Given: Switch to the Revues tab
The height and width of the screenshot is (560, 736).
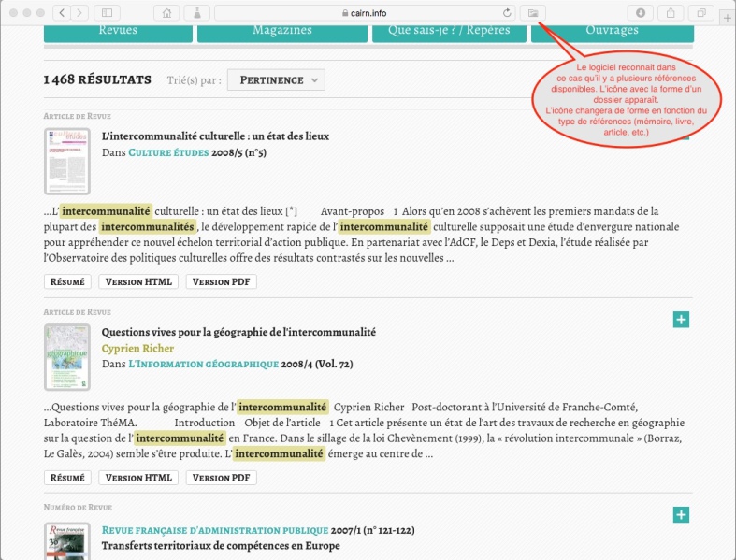Looking at the screenshot, I should pos(118,31).
